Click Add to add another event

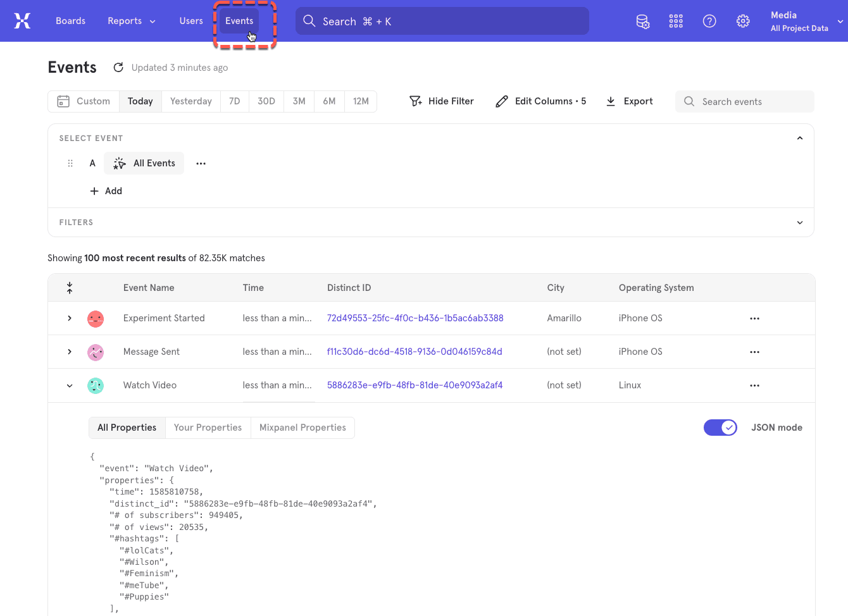tap(106, 190)
